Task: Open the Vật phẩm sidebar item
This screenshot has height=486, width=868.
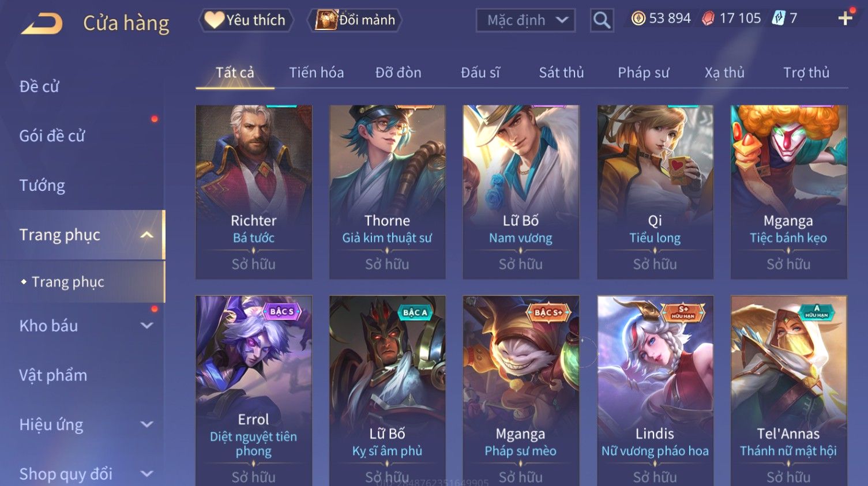Action: 53,375
